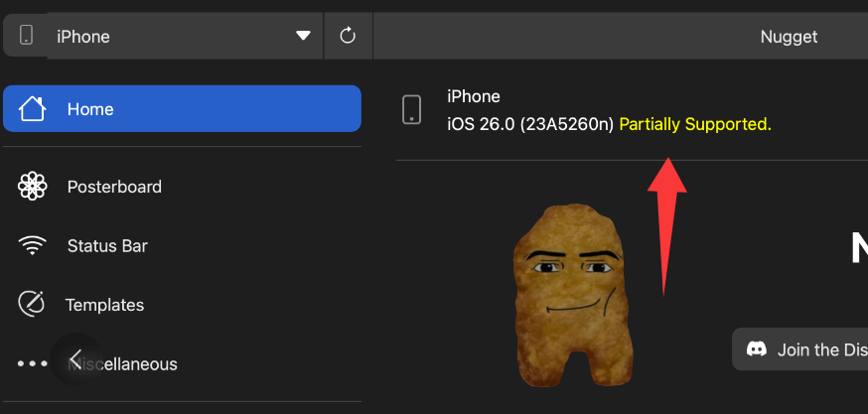
Task: Click the Nugget character image
Action: [572, 295]
